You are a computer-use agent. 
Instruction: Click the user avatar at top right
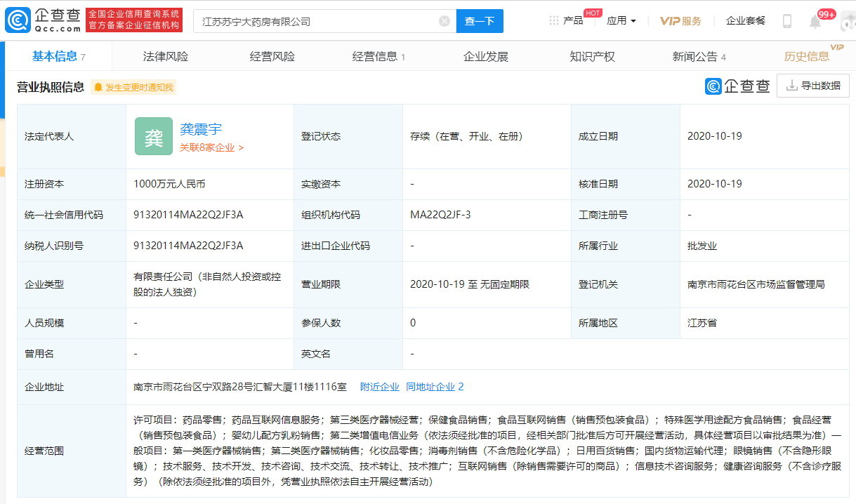[848, 21]
